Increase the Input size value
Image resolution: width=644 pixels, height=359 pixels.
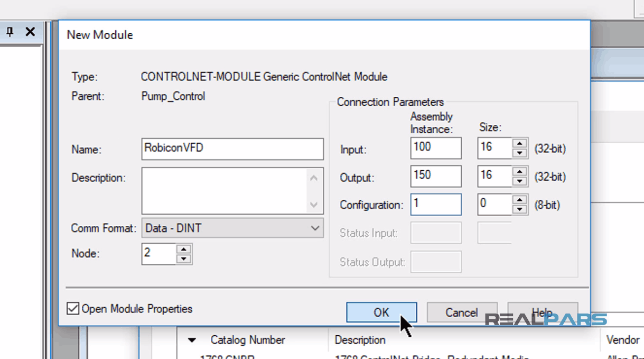click(519, 144)
